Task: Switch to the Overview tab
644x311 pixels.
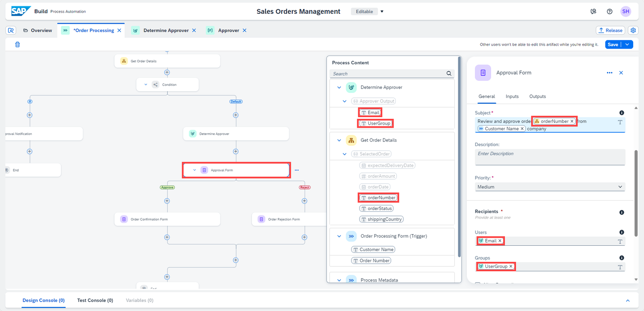Action: click(x=38, y=30)
